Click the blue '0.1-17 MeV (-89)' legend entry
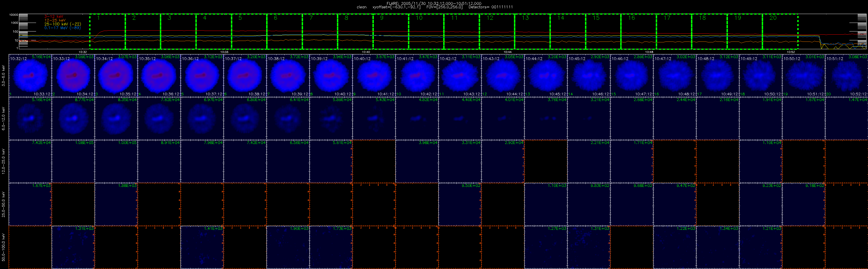This screenshot has height=269, width=868. [x=62, y=27]
